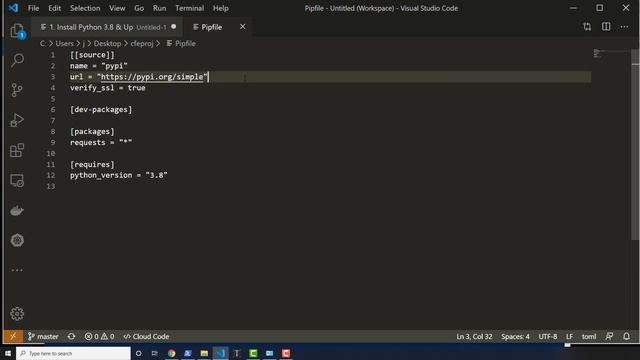Click the master branch indicator
The width and height of the screenshot is (640, 360).
coord(43,336)
